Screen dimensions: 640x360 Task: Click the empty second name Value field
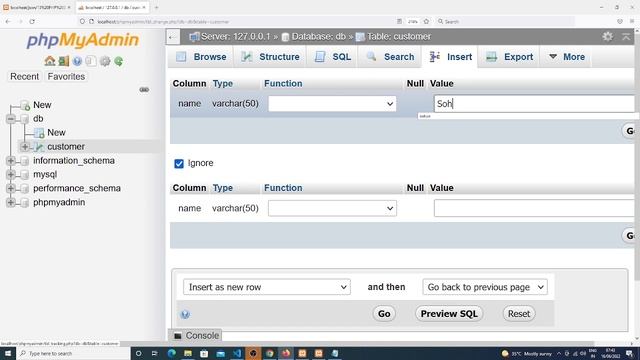[x=535, y=209]
